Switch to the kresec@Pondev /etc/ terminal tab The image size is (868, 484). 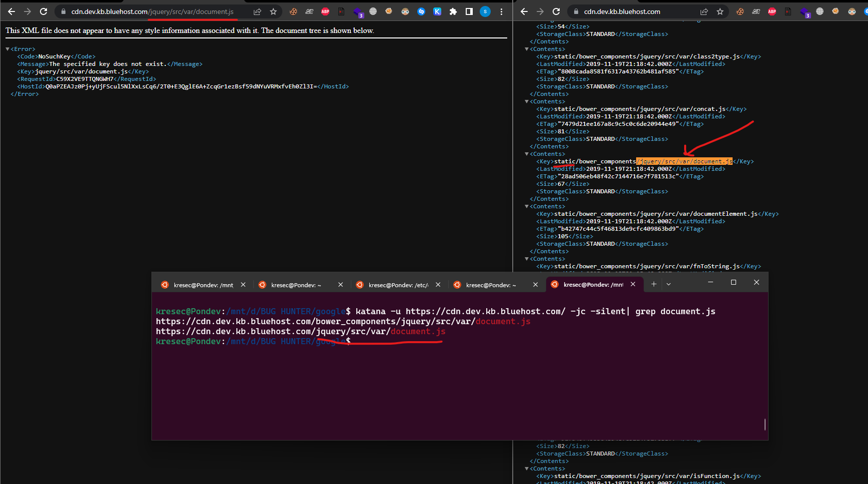[397, 285]
